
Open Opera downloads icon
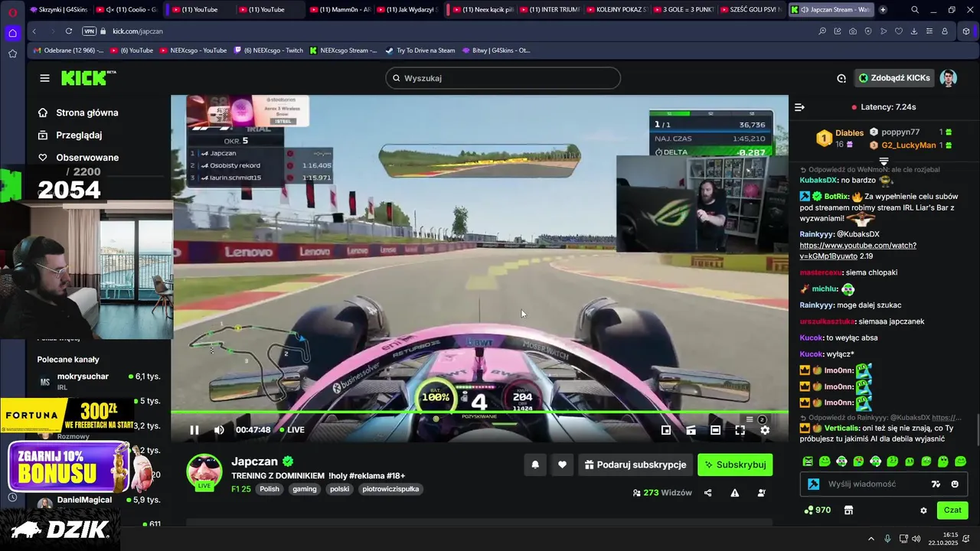pyautogui.click(x=914, y=31)
